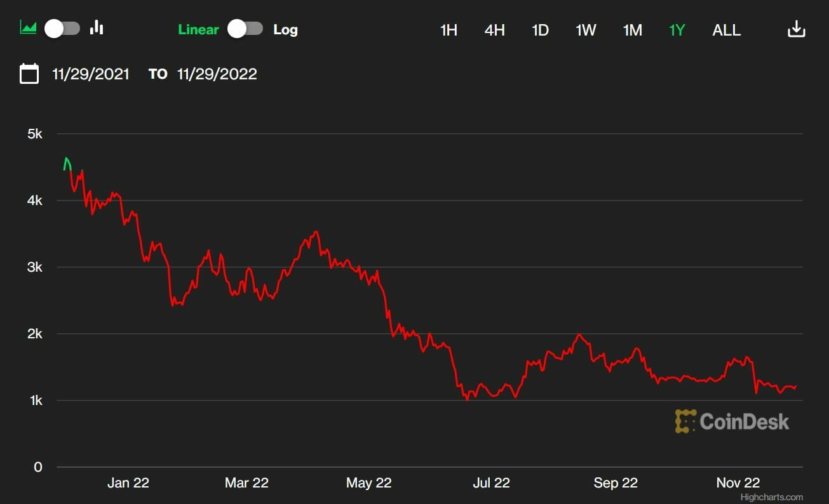Choose the Linear scale label
829x504 pixels.
198,30
